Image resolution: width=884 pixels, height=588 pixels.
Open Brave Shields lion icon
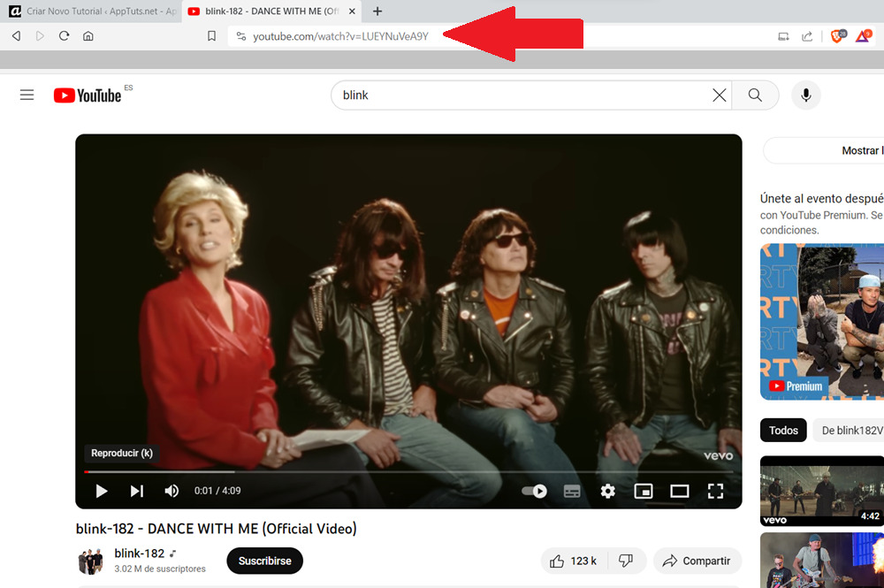(838, 36)
